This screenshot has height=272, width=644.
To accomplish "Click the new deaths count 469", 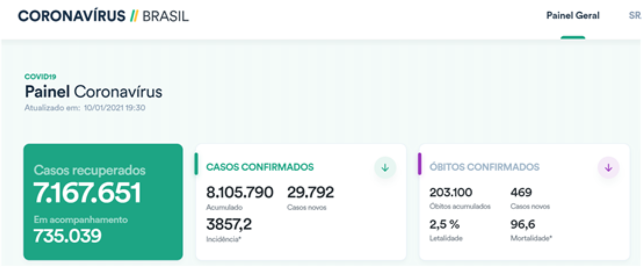I will click(x=521, y=192).
